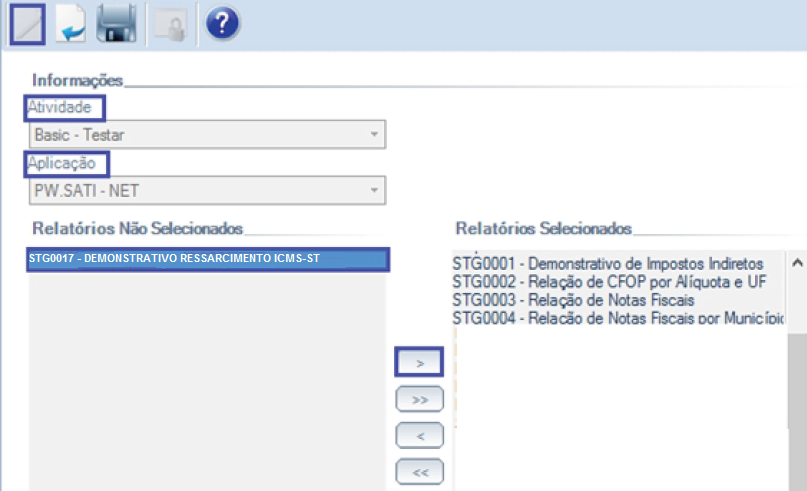Image resolution: width=807 pixels, height=491 pixels.
Task: Click the New blank record toolbar icon
Action: (x=27, y=24)
